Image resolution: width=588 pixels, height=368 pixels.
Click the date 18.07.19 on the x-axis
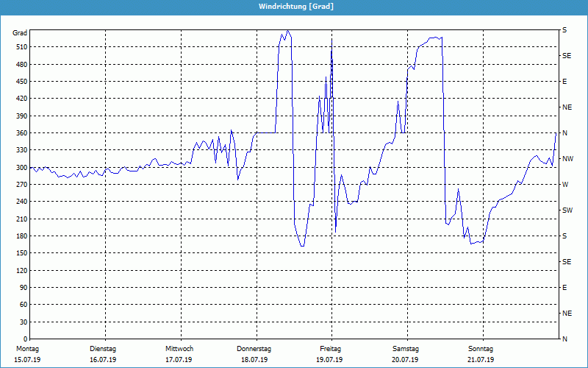click(x=254, y=360)
